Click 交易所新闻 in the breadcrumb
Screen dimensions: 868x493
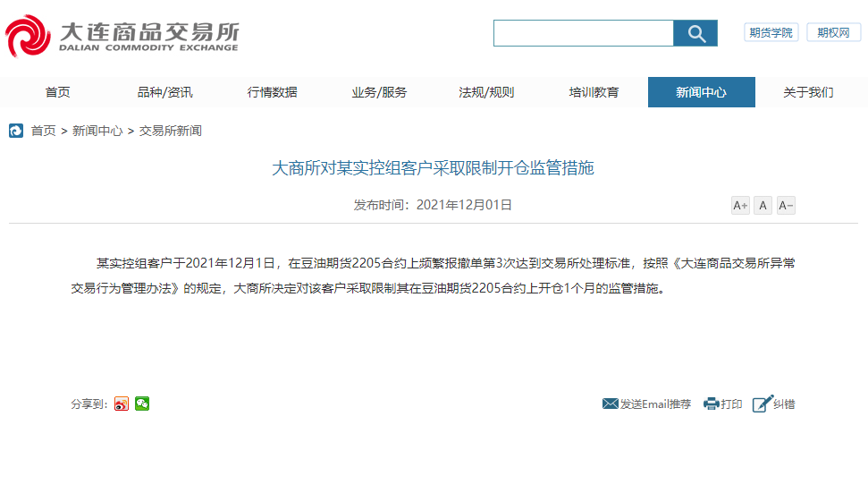coord(170,131)
